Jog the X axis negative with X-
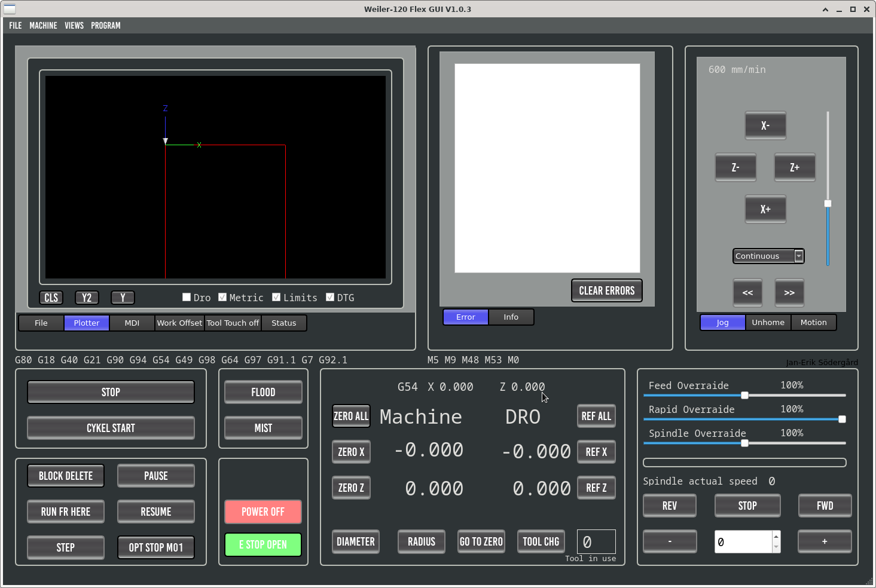The height and width of the screenshot is (588, 876). 765,125
